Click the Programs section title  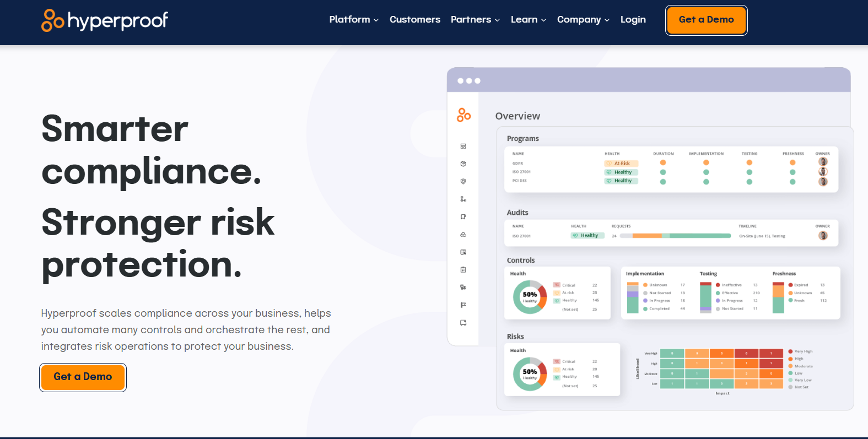click(522, 139)
